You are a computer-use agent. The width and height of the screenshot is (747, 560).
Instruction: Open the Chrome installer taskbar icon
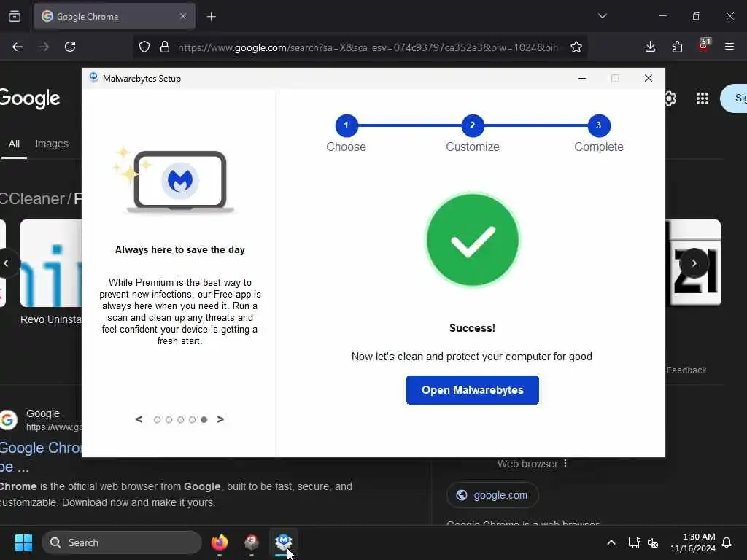coord(252,542)
